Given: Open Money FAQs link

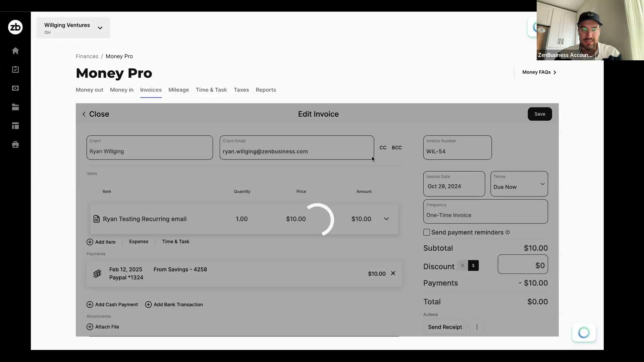Looking at the screenshot, I should [x=539, y=72].
